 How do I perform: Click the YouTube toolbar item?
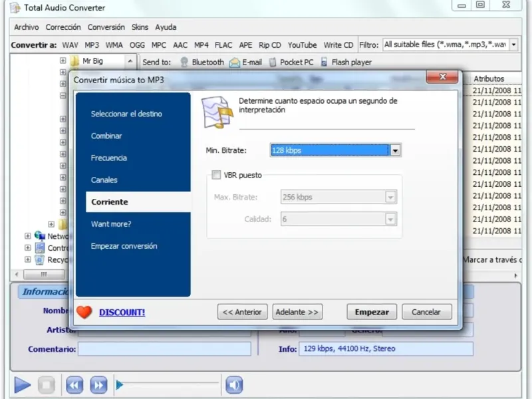point(303,45)
